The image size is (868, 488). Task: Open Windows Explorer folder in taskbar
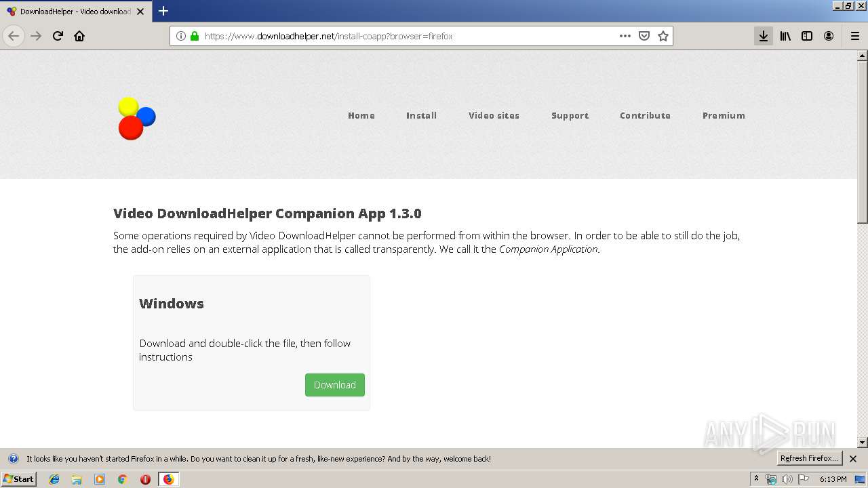(x=77, y=479)
